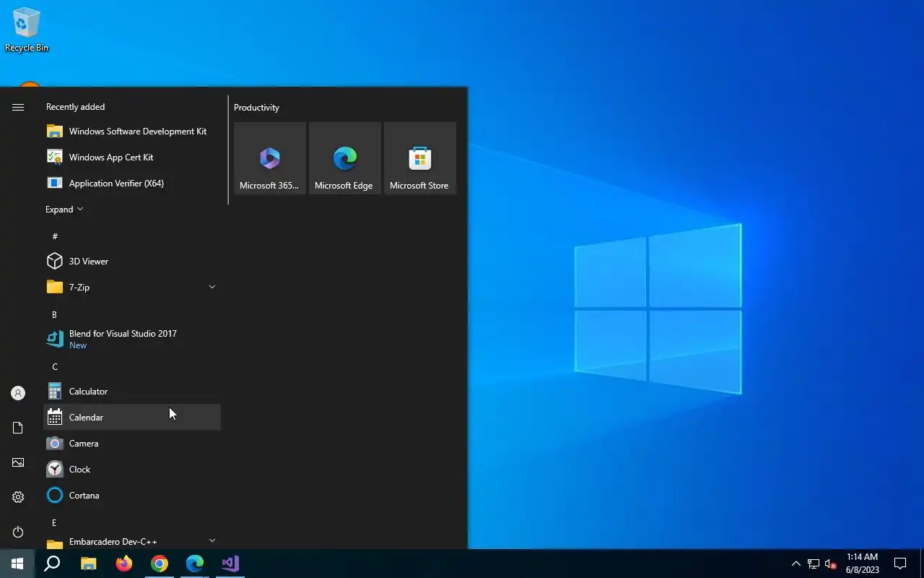924x578 pixels.
Task: Open Settings gear in Start sidebar
Action: pos(18,497)
